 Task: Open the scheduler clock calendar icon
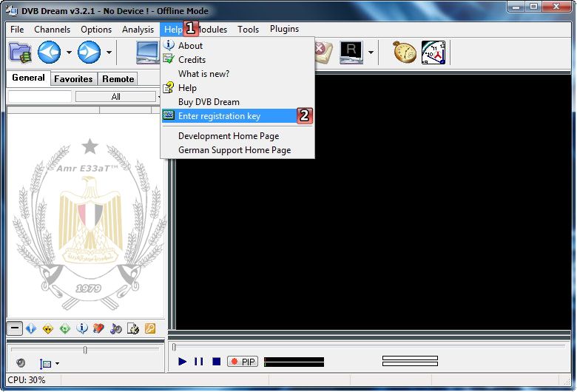coord(433,53)
